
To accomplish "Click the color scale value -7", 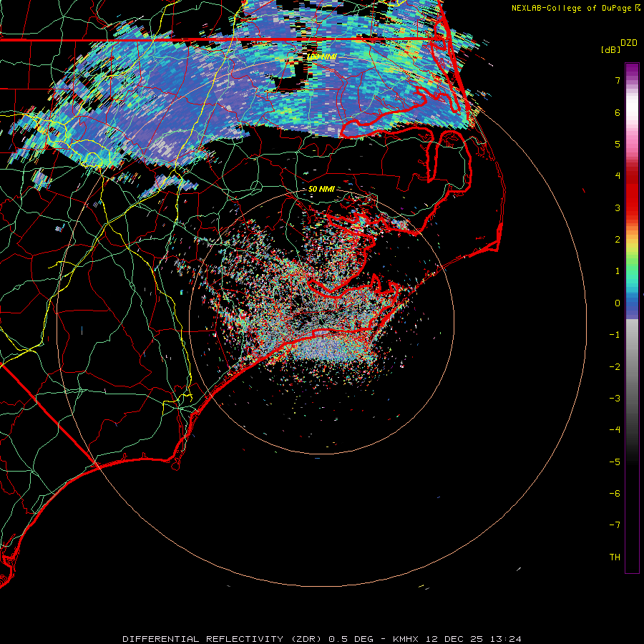I will (615, 525).
